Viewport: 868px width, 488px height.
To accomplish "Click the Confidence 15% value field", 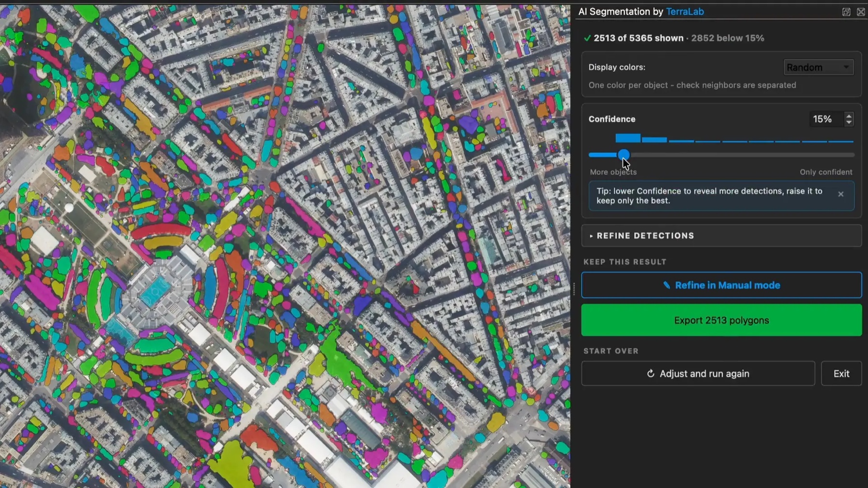I will point(826,119).
